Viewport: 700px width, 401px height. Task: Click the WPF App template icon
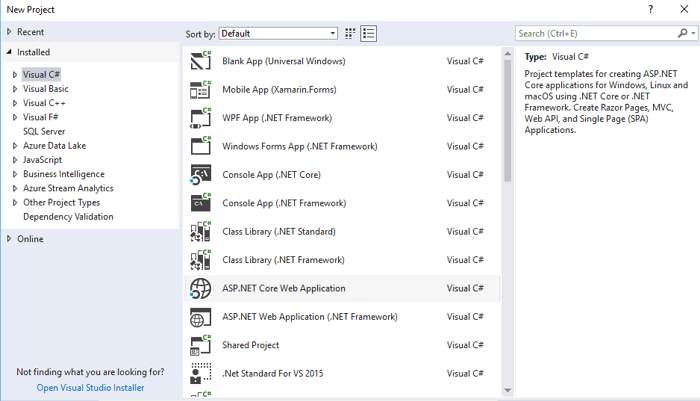(199, 118)
